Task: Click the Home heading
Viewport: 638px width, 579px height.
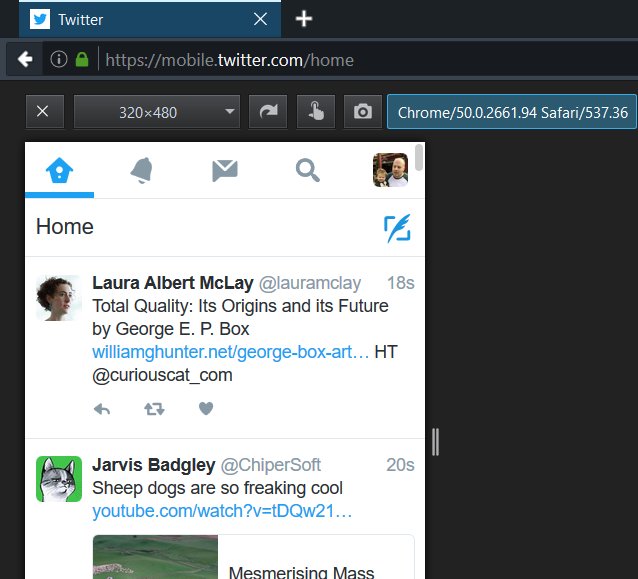Action: tap(65, 227)
